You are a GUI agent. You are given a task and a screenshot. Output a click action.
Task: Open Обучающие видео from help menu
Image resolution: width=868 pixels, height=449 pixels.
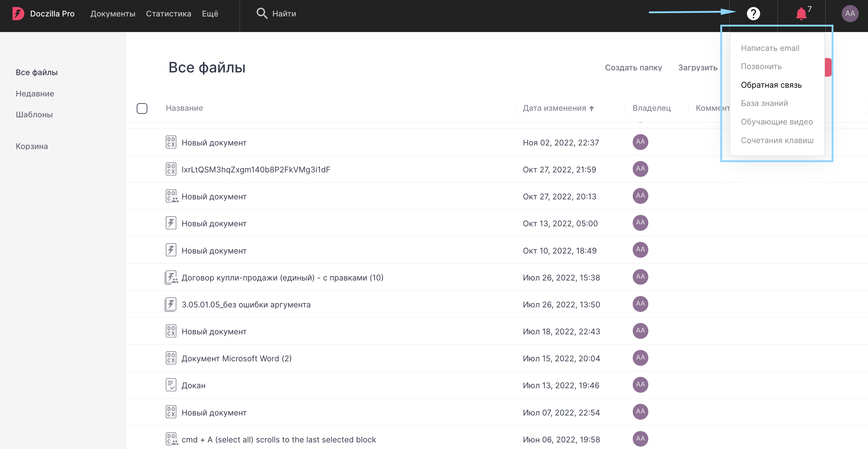pyautogui.click(x=777, y=122)
